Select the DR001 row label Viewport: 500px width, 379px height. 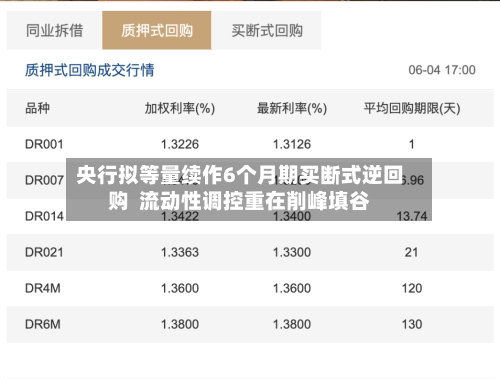tap(44, 144)
